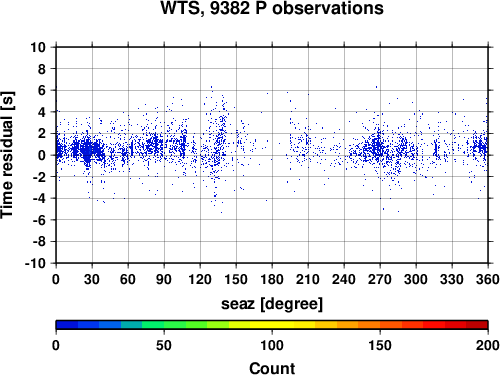Click the green segment near 50 on colorbar

(x=164, y=325)
